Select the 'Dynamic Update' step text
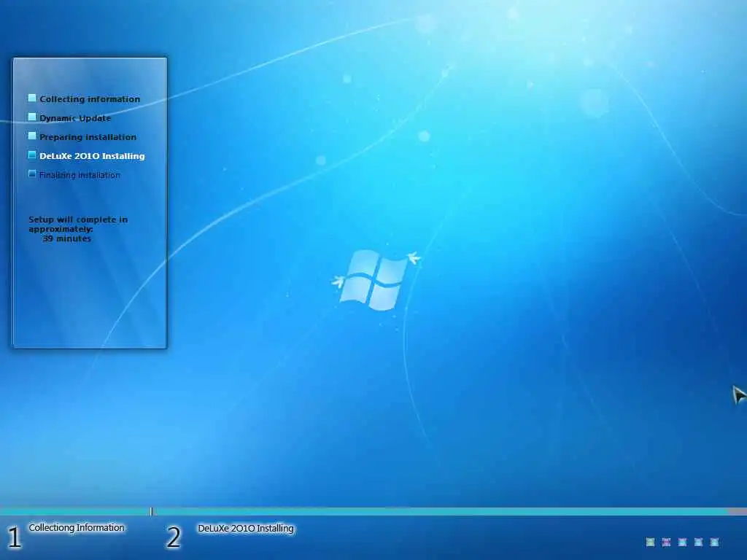 (x=75, y=118)
